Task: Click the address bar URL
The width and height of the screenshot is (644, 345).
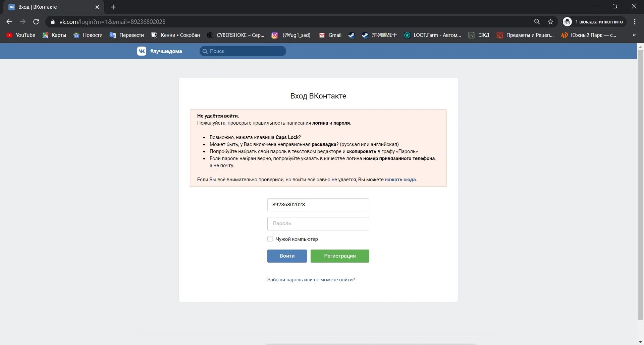Action: pyautogui.click(x=112, y=22)
